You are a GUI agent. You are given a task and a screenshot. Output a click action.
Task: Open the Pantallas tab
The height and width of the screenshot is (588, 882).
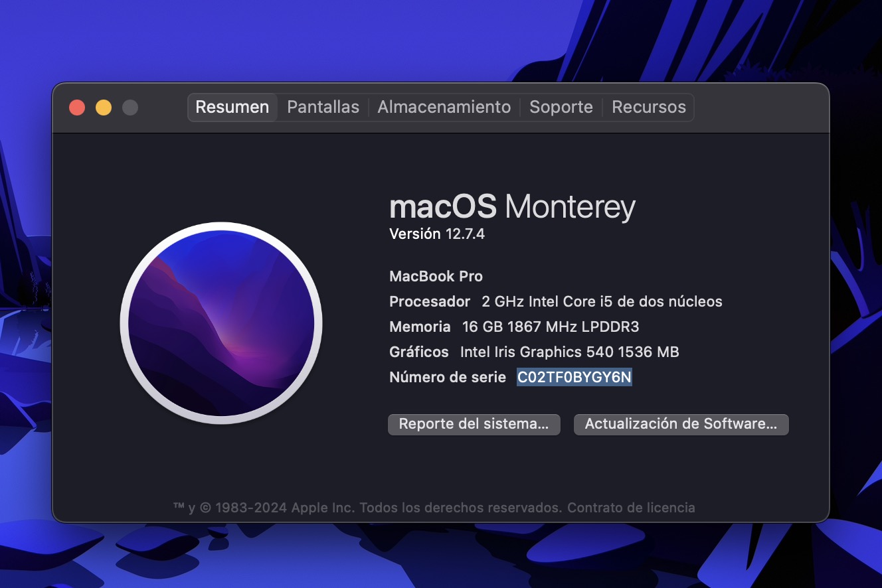(323, 108)
